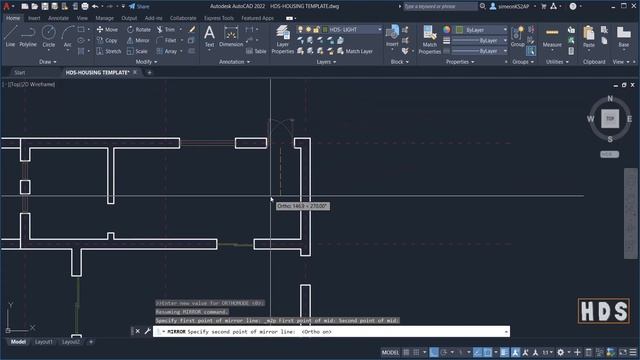
Task: Open the object color ByLayer dropdown
Action: (505, 30)
